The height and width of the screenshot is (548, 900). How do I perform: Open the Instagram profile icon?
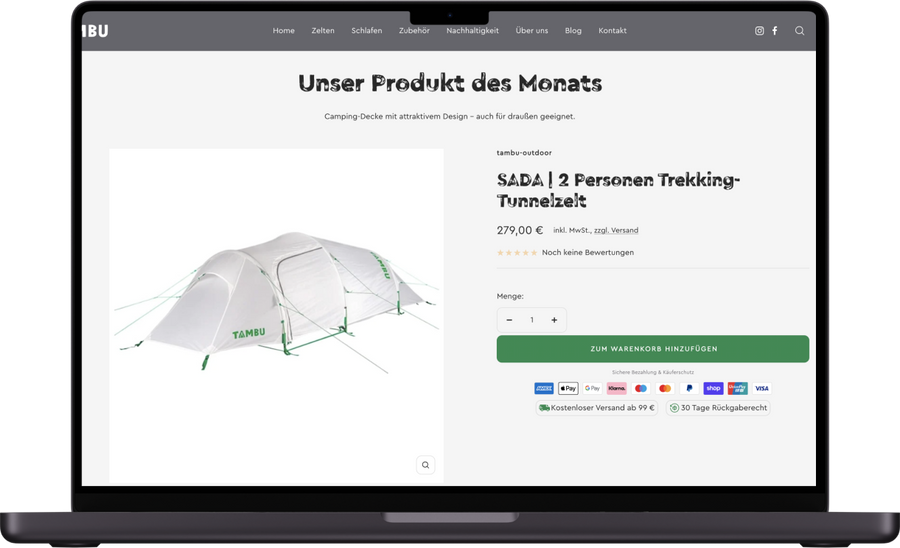[x=759, y=31]
